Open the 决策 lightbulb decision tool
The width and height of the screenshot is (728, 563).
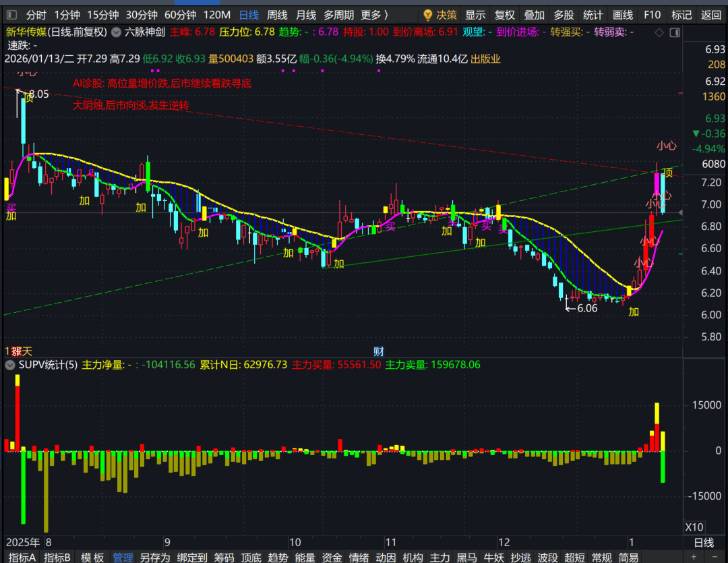point(440,16)
